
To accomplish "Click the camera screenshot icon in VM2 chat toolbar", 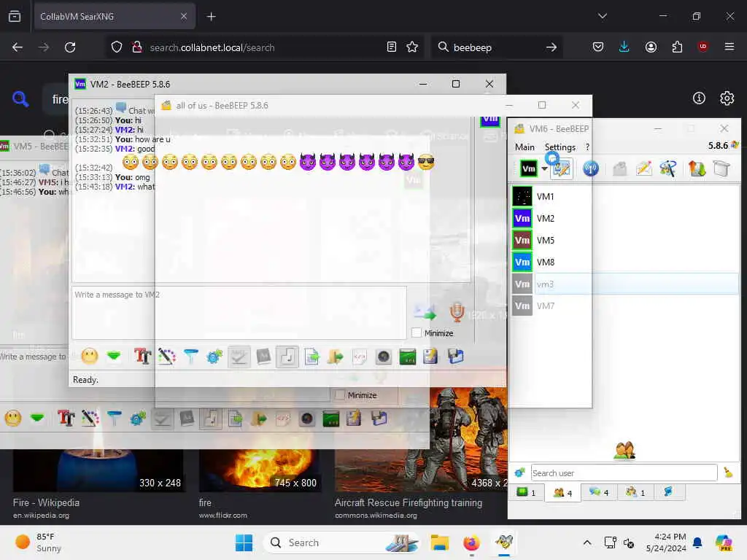I will click(x=384, y=356).
